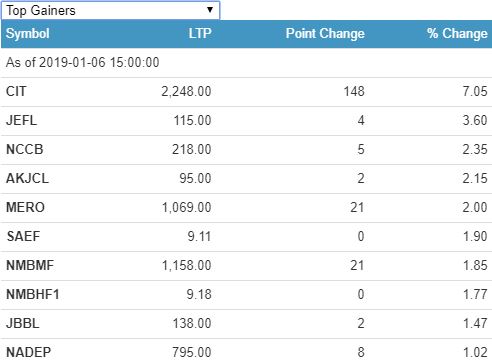Sort by % Change column header
The width and height of the screenshot is (492, 362).
coord(457,33)
